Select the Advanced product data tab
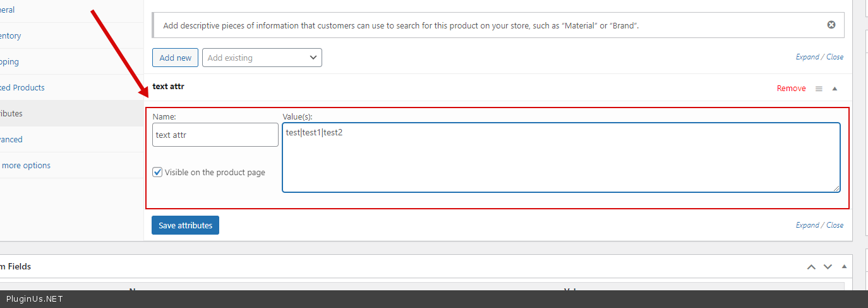Viewport: 868px width, 308px height. point(11,140)
